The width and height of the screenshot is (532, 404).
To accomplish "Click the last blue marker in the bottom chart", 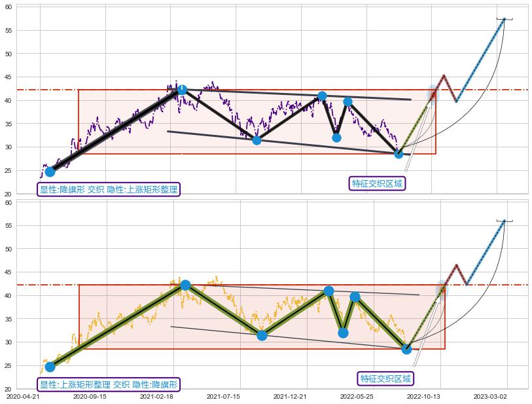I will pos(406,349).
